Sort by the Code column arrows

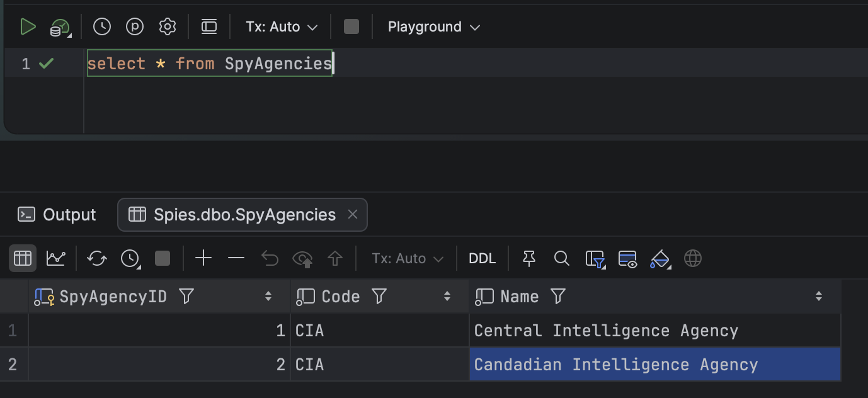[x=447, y=297]
